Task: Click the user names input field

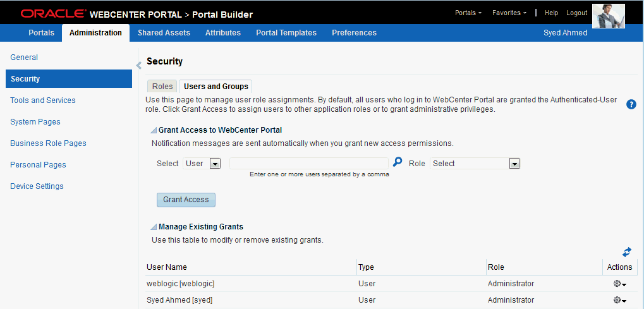Action: click(x=309, y=164)
